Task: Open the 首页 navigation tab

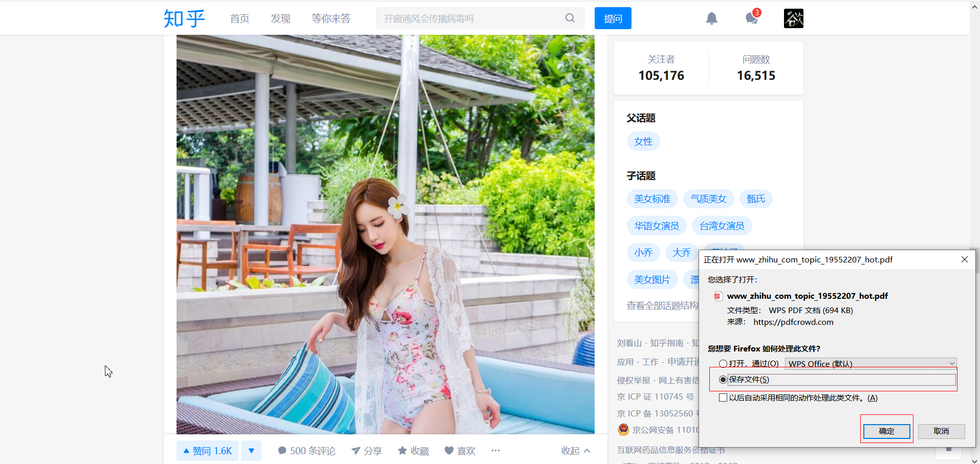Action: point(239,19)
